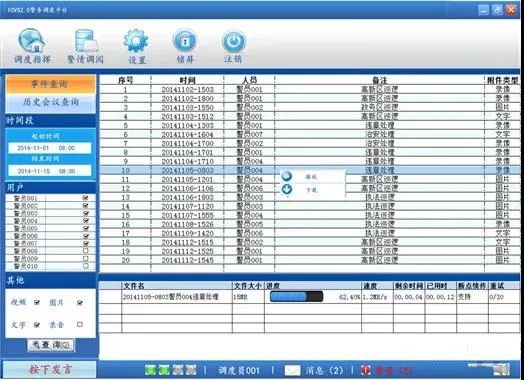Image resolution: width=524 pixels, height=380 pixels.
Task: Click file name 20141105-0803警员004违章处理
Action: pos(170,297)
